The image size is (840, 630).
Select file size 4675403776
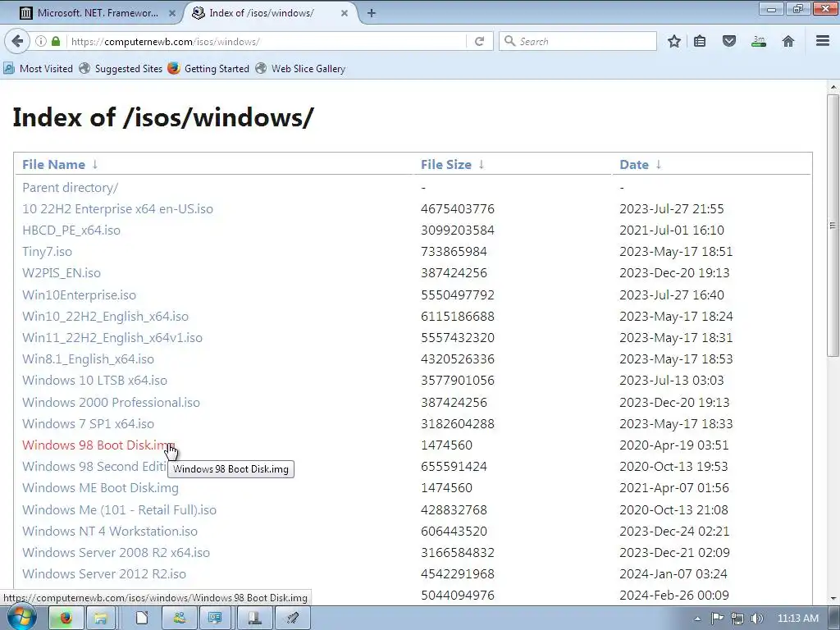[x=458, y=209]
